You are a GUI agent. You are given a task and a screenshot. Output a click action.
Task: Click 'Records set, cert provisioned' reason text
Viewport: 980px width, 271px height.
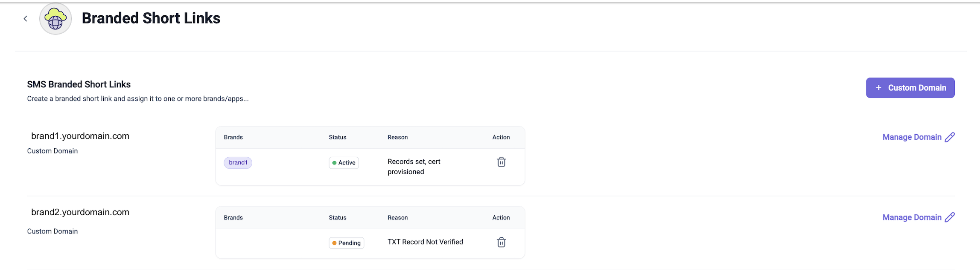(x=414, y=167)
